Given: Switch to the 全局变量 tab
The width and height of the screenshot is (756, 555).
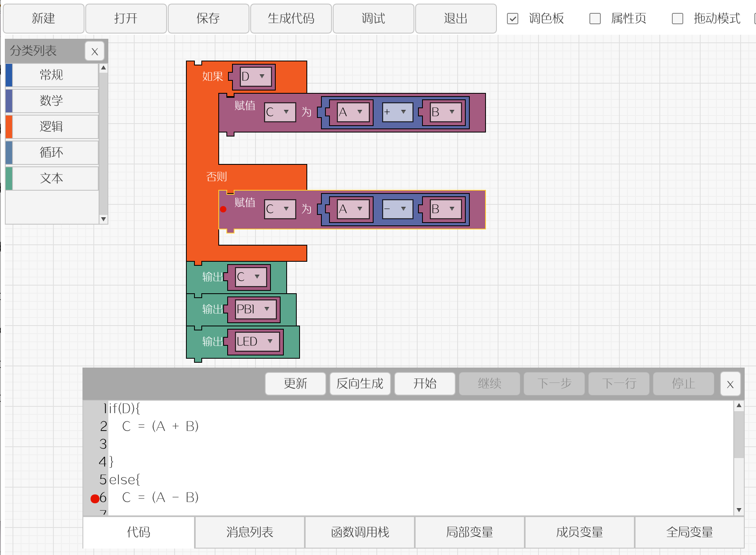Looking at the screenshot, I should click(x=690, y=532).
